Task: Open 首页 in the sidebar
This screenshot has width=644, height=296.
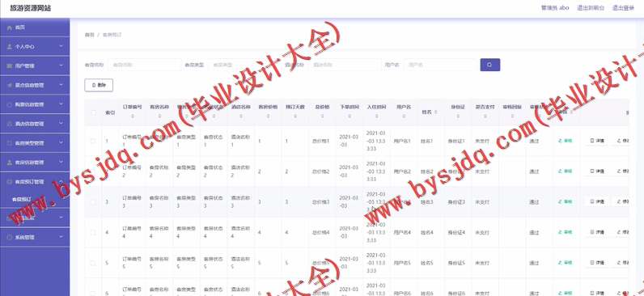Action: click(35, 27)
